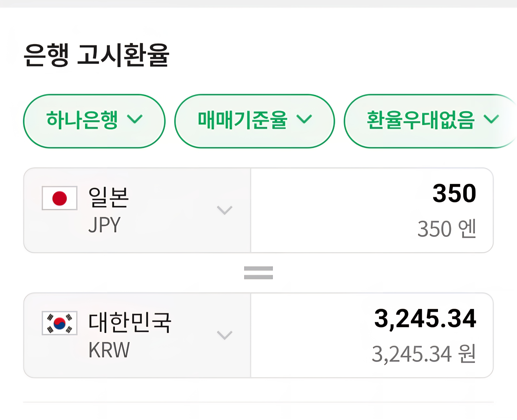This screenshot has width=517, height=420.
Task: Click the South Korea flag icon
Action: pyautogui.click(x=59, y=323)
